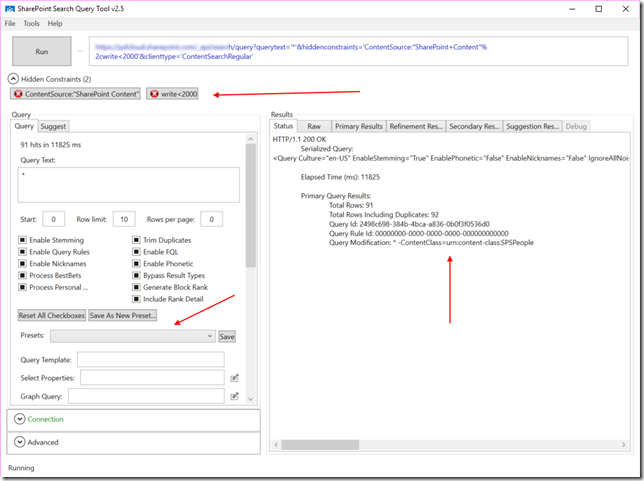
Task: Open the Presets dropdown
Action: click(133, 336)
